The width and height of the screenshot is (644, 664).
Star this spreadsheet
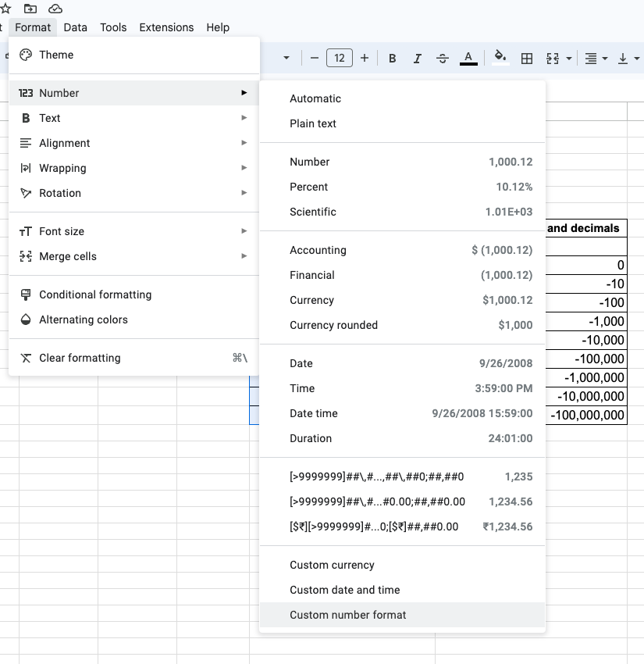click(5, 9)
